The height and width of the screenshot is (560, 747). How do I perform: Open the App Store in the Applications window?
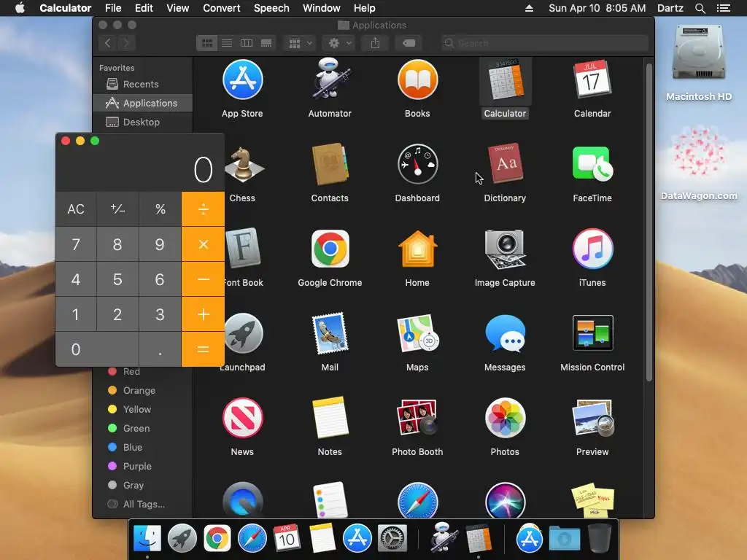click(242, 80)
